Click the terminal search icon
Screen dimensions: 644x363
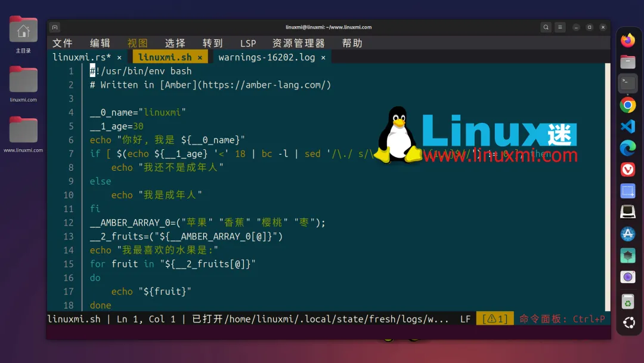[x=546, y=27]
